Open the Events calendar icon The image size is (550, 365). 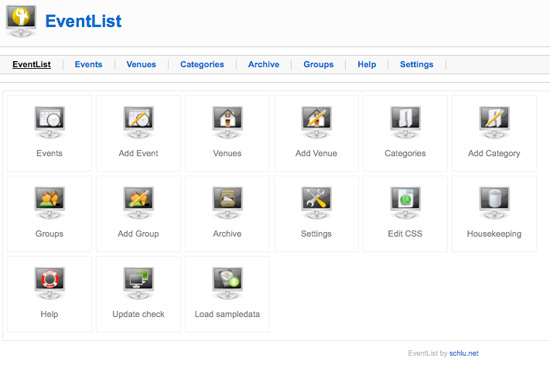(49, 122)
